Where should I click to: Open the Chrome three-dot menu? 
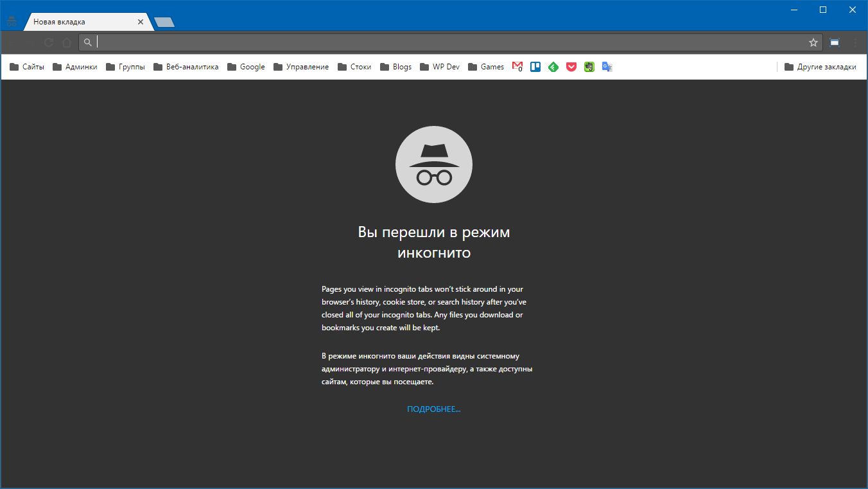pos(855,42)
